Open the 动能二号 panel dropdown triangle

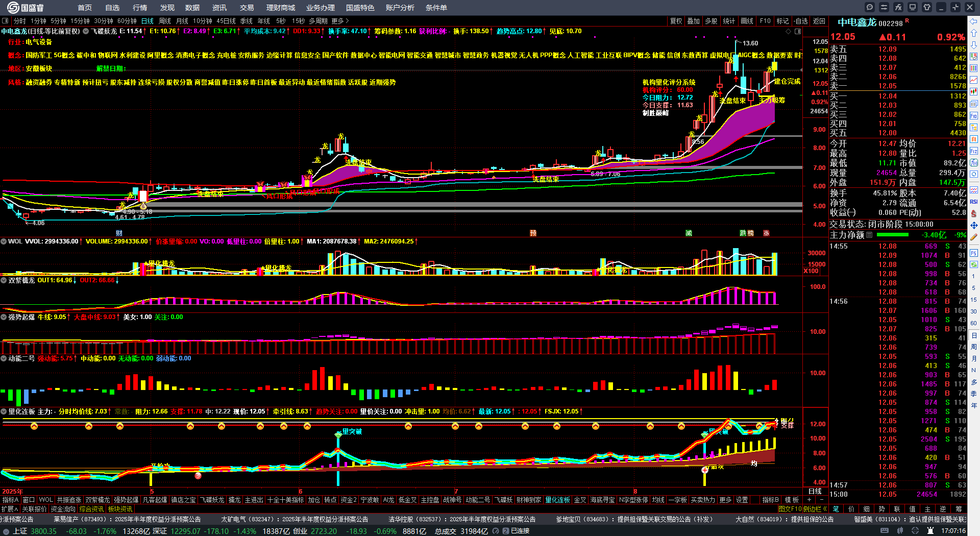[x=4, y=358]
